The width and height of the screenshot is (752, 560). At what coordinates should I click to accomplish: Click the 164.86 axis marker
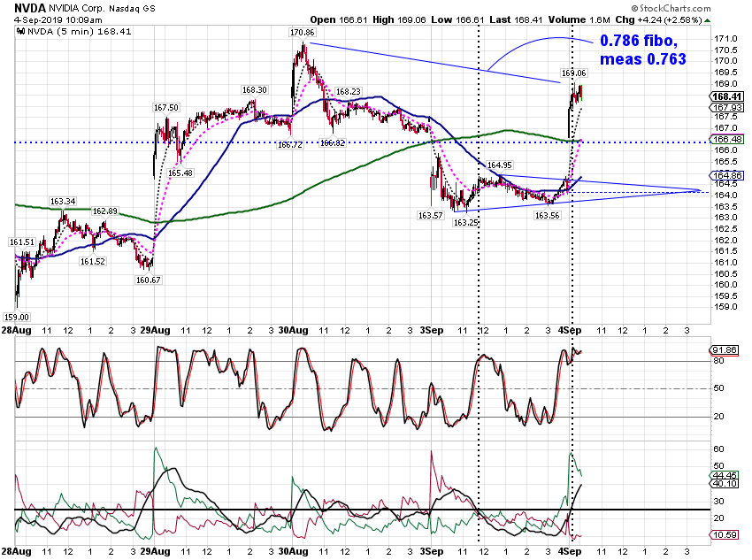click(x=726, y=175)
